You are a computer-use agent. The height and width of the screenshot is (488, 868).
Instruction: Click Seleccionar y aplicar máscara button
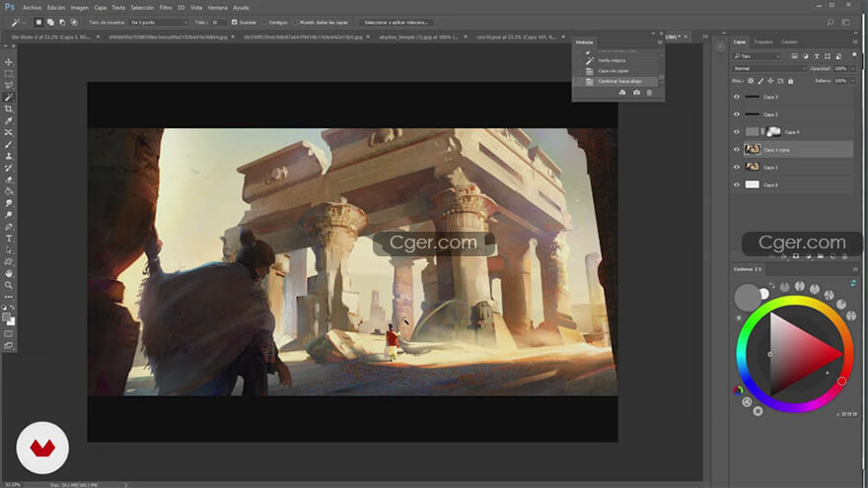(x=396, y=22)
